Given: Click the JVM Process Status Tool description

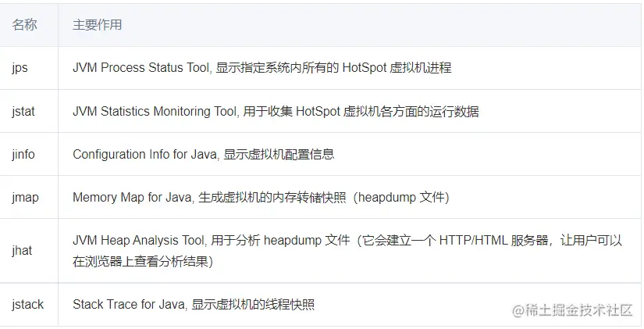Looking at the screenshot, I should tap(262, 67).
